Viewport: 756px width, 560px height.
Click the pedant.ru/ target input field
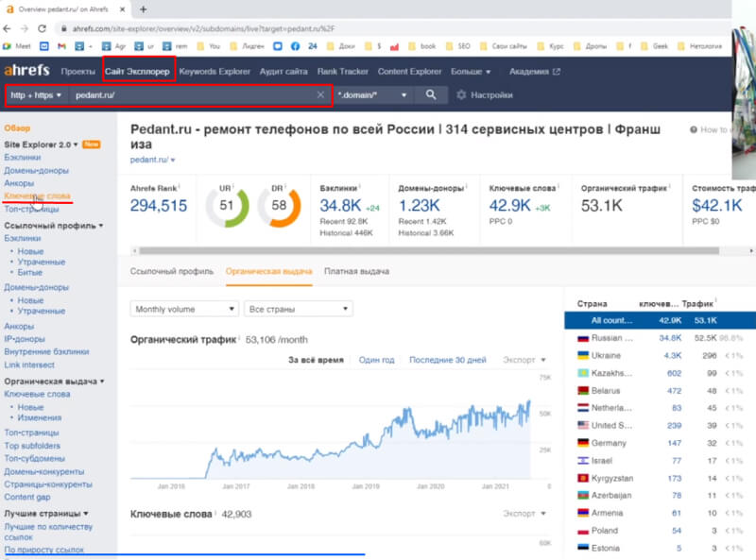[x=193, y=95]
